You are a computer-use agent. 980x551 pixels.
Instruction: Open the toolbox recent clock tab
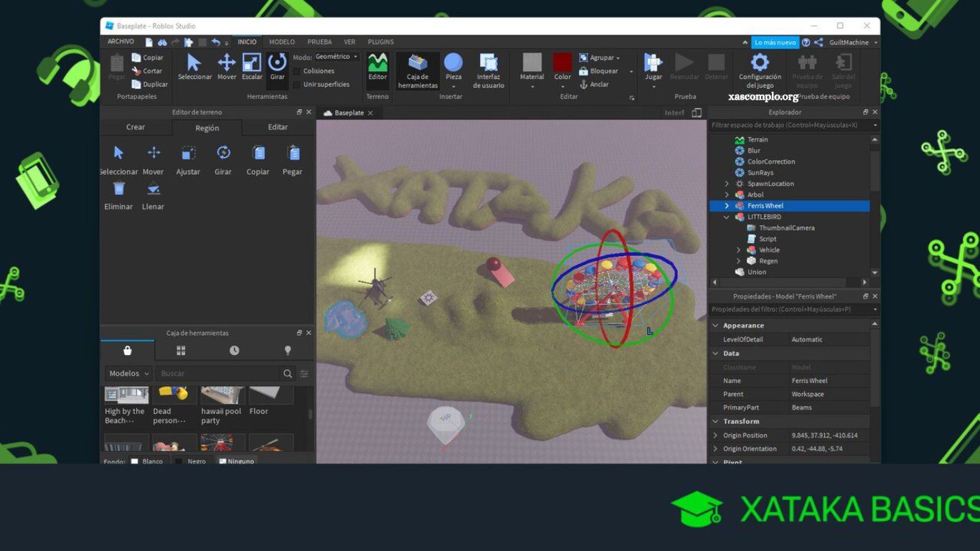point(235,350)
